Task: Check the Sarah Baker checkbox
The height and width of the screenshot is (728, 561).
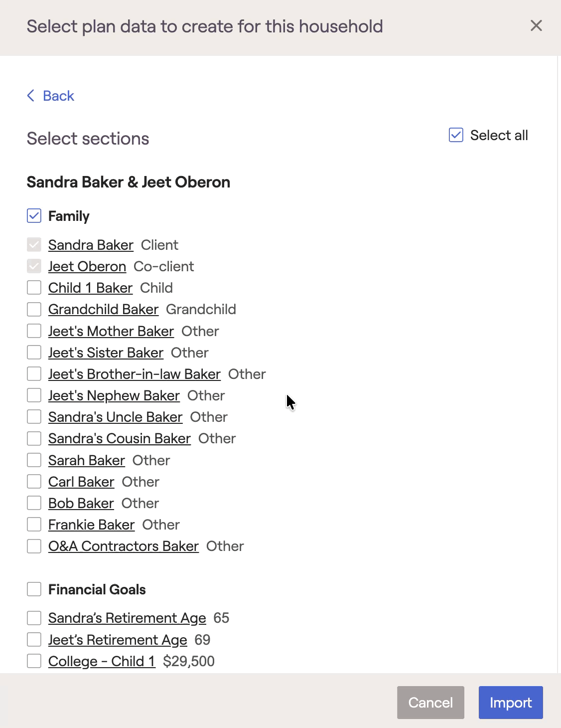Action: point(34,460)
